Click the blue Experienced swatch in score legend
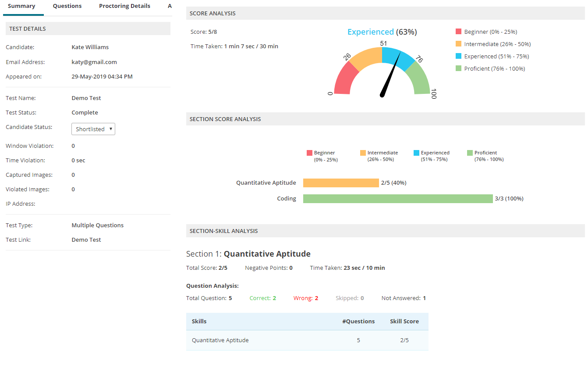588x365 pixels. 458,56
